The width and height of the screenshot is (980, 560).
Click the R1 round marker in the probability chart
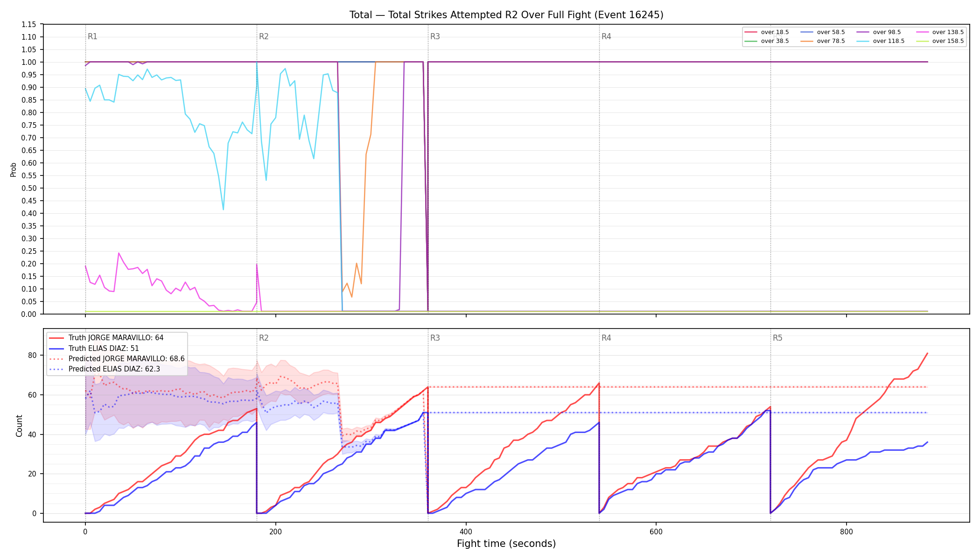[92, 36]
